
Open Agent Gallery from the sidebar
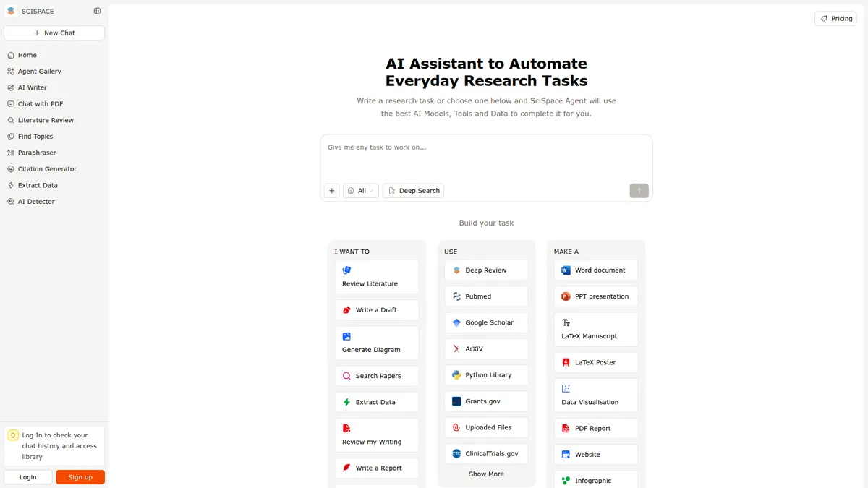(39, 72)
